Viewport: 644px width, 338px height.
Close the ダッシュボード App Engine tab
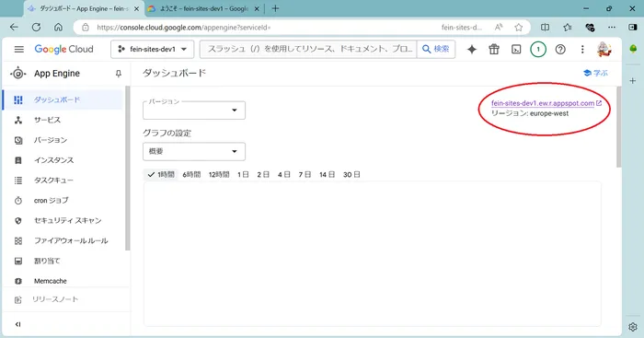(136, 8)
